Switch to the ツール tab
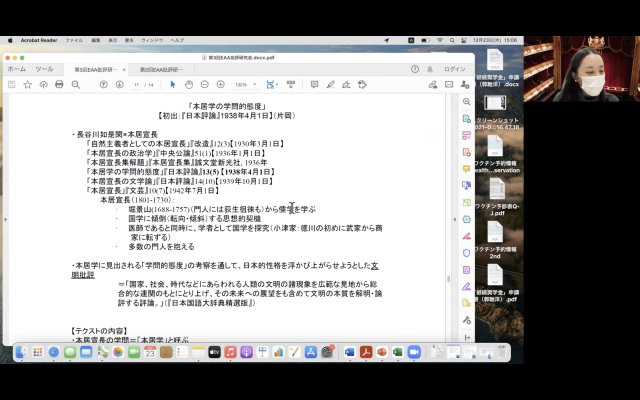The width and height of the screenshot is (640, 400). (44, 69)
